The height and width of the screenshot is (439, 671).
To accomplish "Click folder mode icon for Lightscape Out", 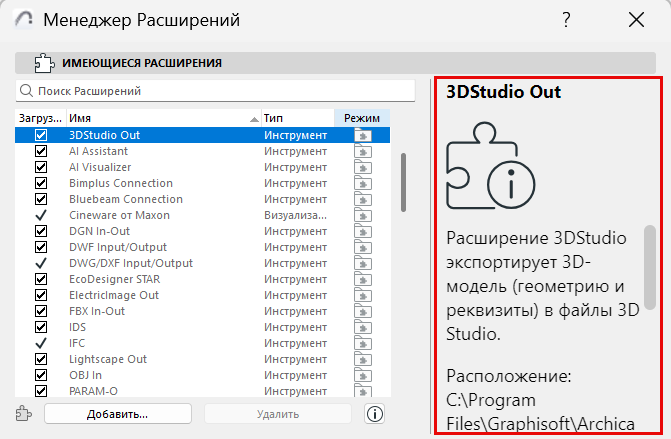I will pos(363,359).
